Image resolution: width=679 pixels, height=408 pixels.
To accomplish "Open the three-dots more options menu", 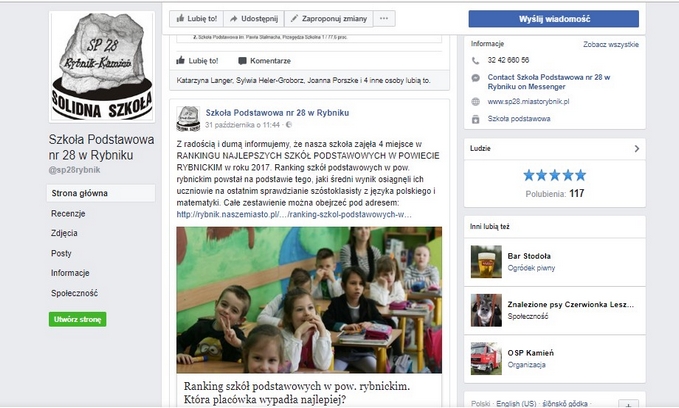I will click(x=384, y=19).
